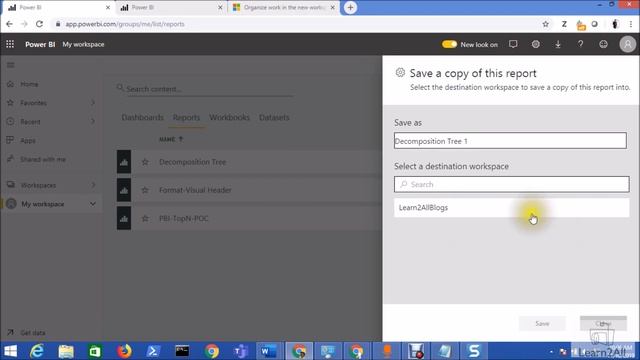
Task: Collapse the navigation pane hamburger icon
Action: point(11,65)
